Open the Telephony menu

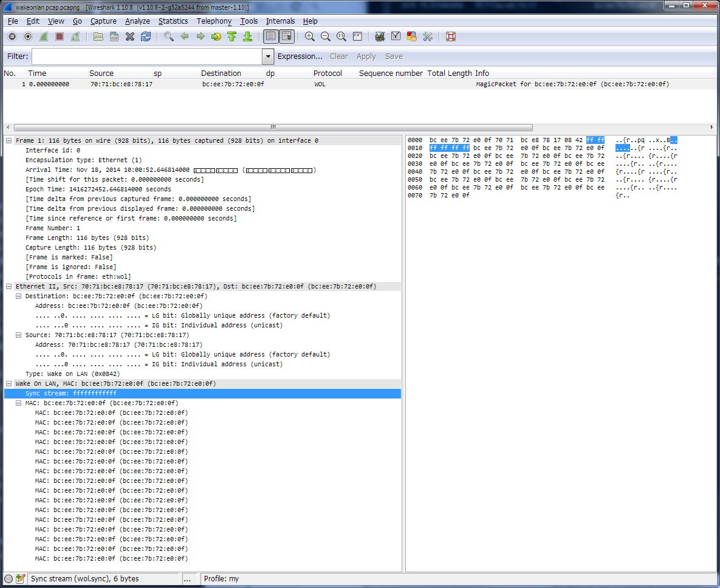pos(214,21)
